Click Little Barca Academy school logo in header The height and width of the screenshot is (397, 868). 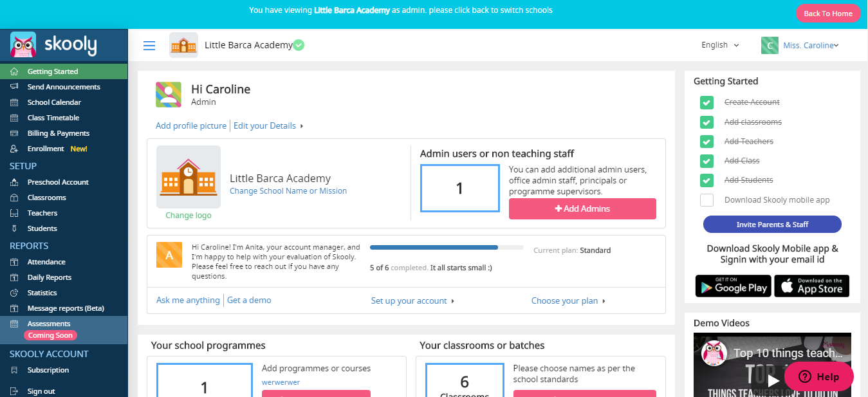[x=183, y=45]
